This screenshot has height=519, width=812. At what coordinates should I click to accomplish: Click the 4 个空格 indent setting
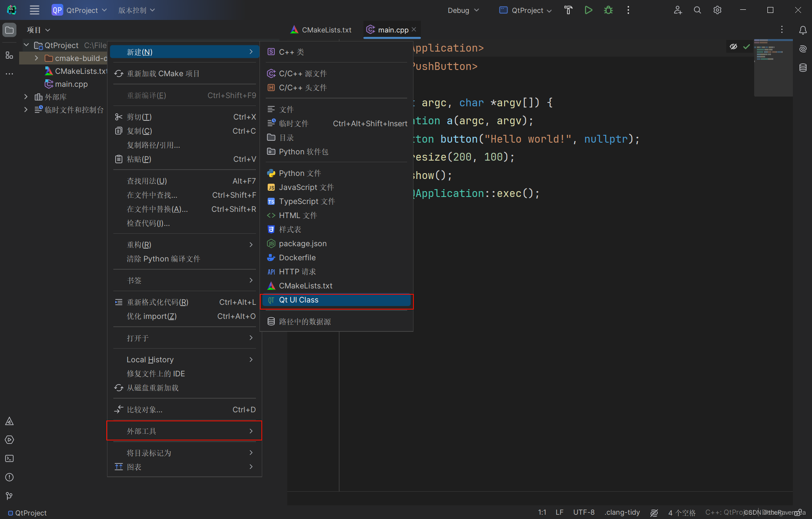[682, 512]
